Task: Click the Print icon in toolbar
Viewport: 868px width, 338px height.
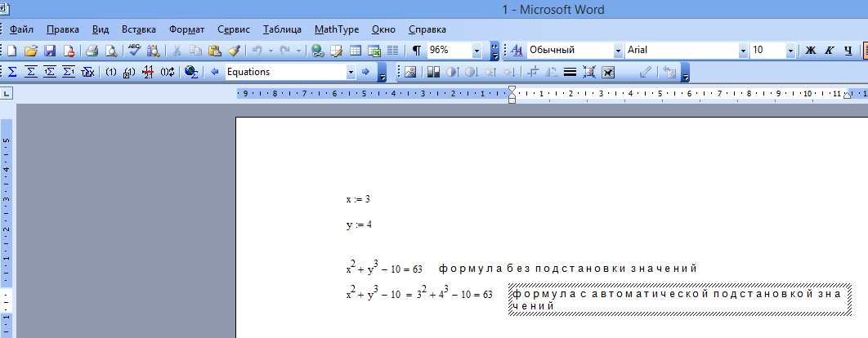Action: pyautogui.click(x=92, y=51)
